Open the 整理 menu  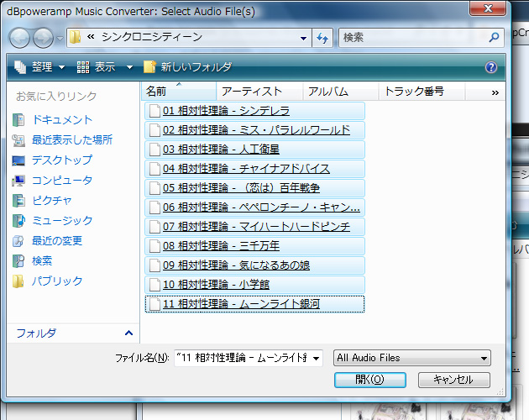click(x=39, y=67)
